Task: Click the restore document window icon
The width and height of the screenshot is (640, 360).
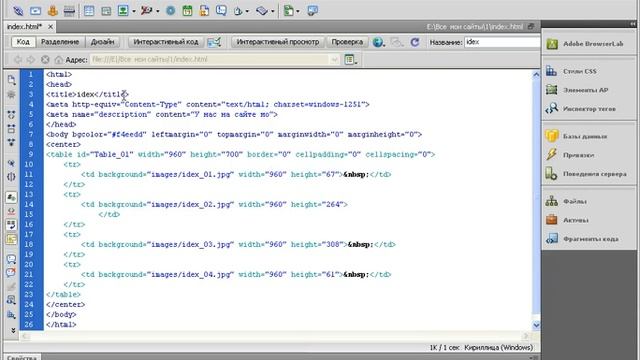Action: click(x=531, y=27)
